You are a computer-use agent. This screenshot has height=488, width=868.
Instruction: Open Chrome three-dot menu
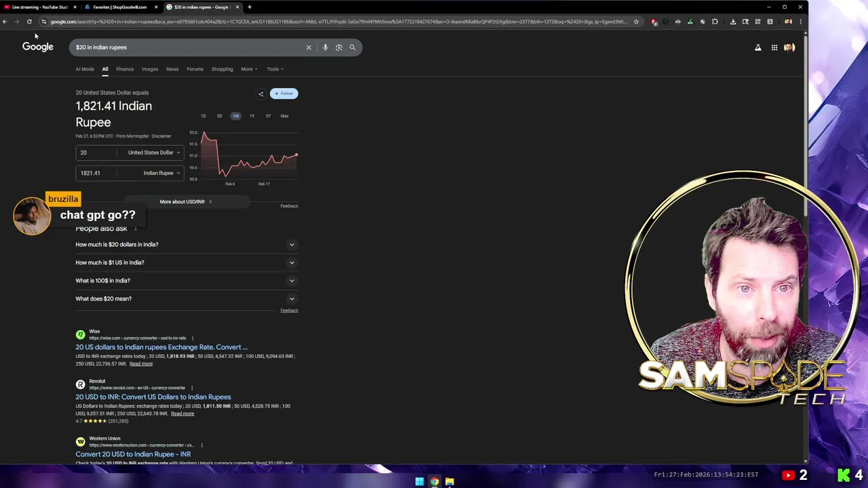tap(800, 22)
